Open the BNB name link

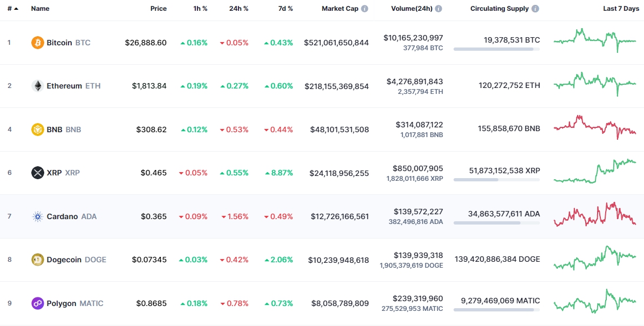click(64, 130)
